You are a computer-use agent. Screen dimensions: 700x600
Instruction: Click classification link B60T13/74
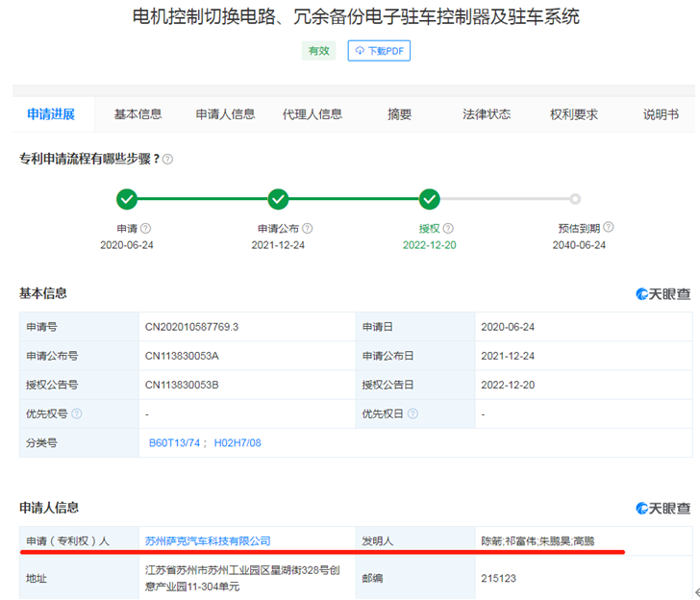tap(173, 443)
